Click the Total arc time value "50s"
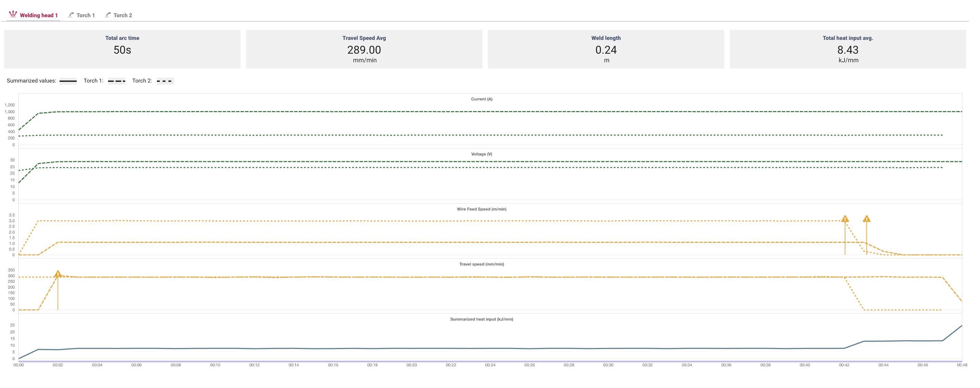980x388 pixels. (122, 50)
